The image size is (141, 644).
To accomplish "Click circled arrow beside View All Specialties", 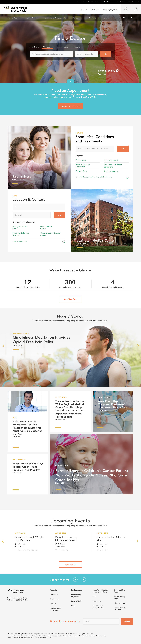I will click(127, 177).
